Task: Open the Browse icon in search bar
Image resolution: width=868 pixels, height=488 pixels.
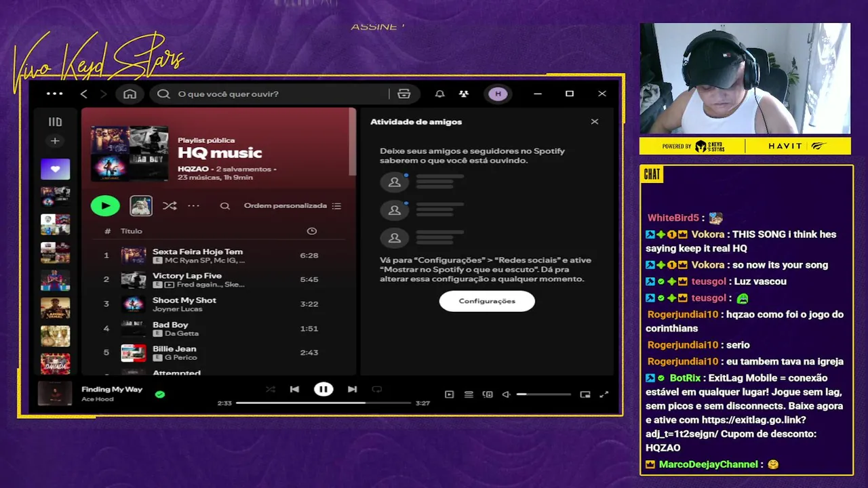Action: coord(404,94)
